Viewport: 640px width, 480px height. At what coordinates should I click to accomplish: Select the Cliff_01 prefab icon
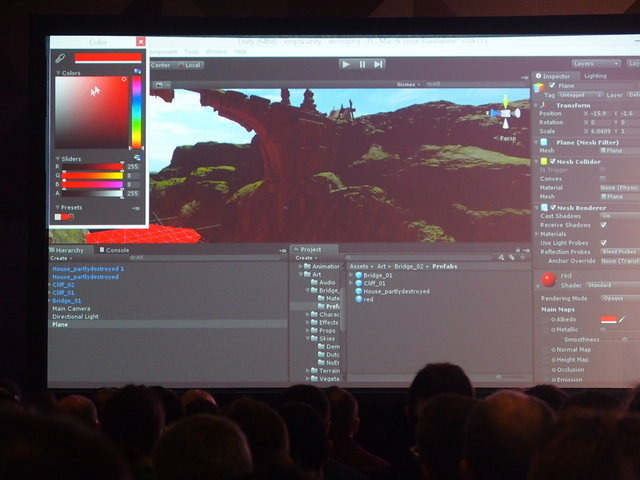tap(359, 283)
